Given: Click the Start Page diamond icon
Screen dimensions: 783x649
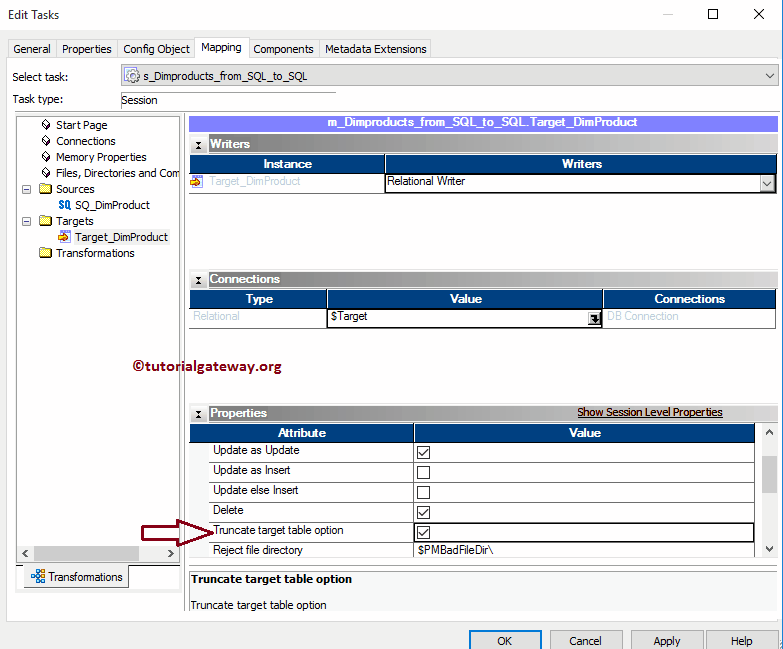Looking at the screenshot, I should [46, 125].
